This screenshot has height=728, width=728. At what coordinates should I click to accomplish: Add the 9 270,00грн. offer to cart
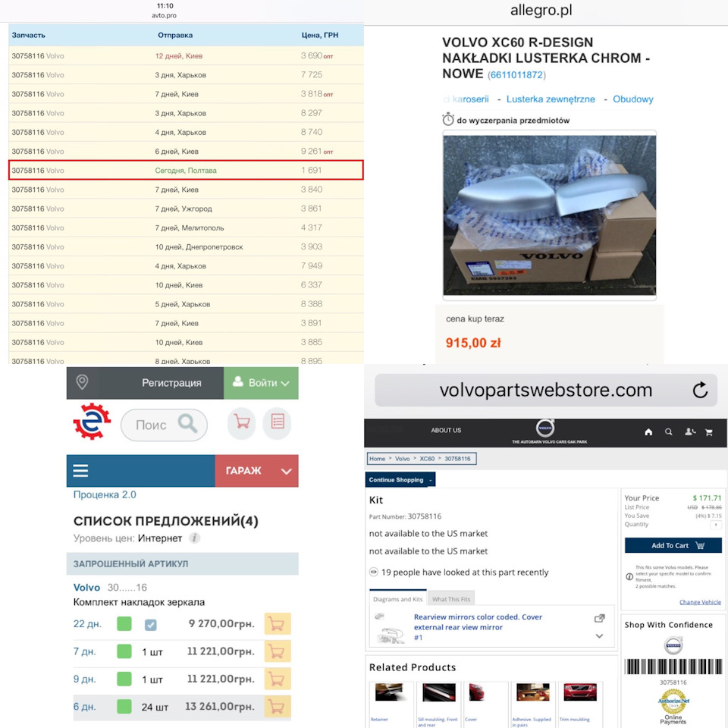pyautogui.click(x=278, y=623)
